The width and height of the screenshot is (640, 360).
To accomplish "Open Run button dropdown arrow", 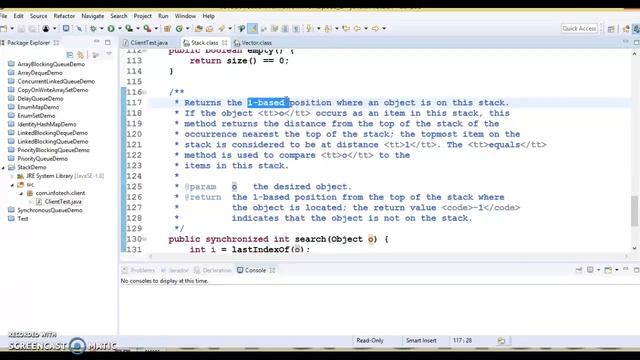I will tap(120, 29).
